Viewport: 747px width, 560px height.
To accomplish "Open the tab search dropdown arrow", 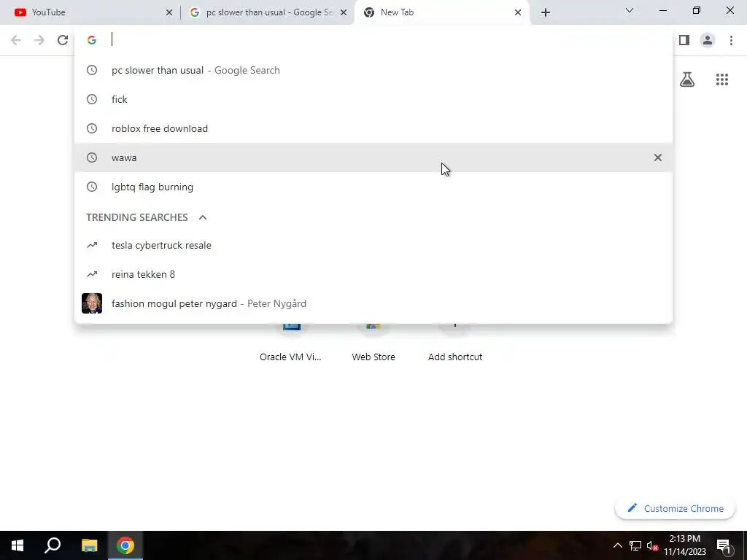I will tap(630, 10).
